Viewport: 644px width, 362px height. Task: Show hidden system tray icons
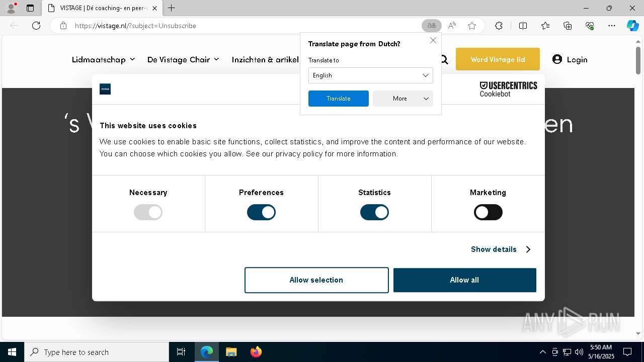[x=542, y=352]
